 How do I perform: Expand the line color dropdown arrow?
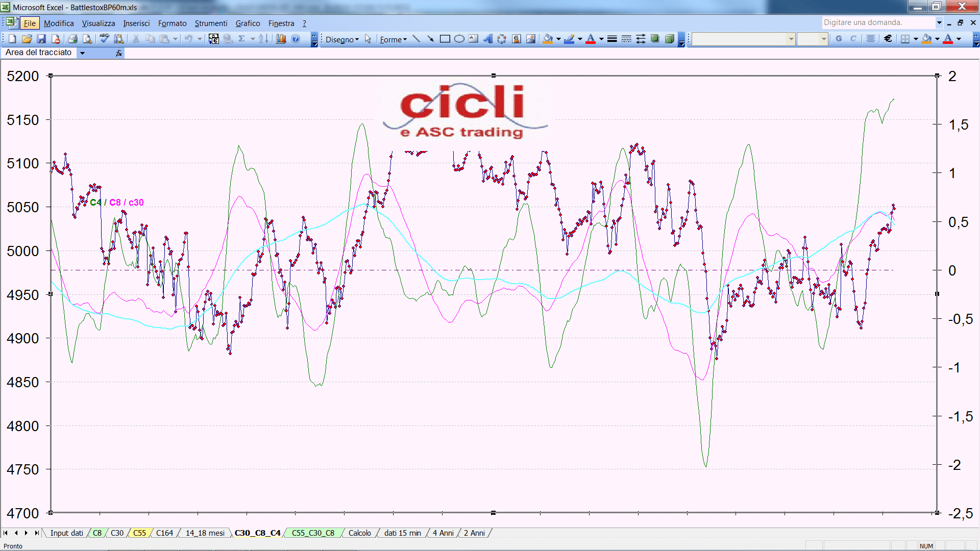point(580,39)
